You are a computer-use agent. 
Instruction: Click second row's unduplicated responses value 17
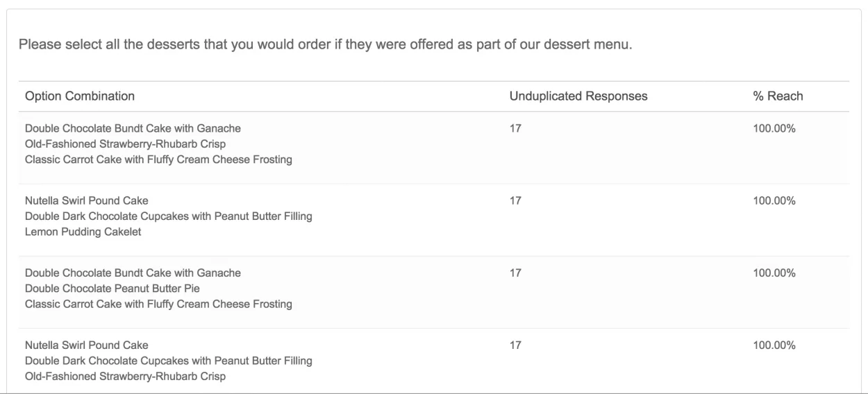pos(515,201)
